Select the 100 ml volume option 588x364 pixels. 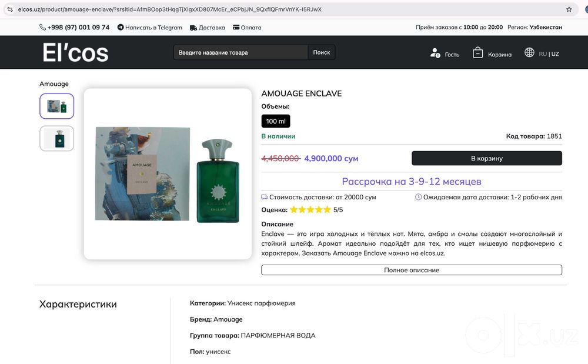tap(276, 121)
